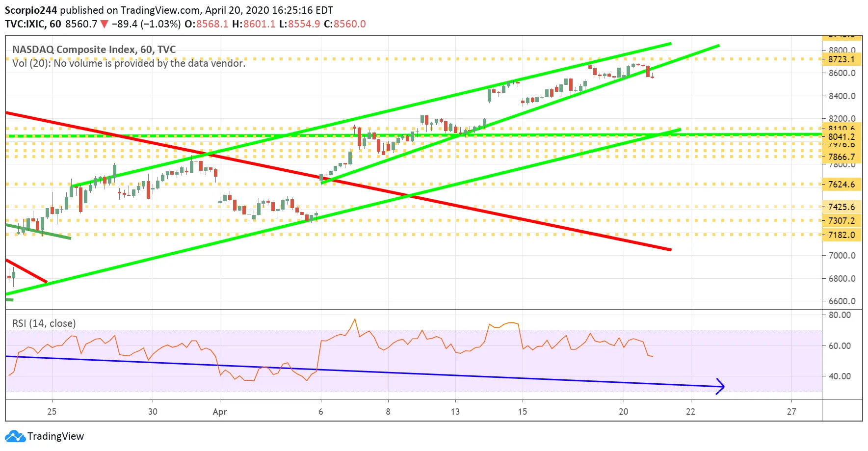The width and height of the screenshot is (868, 451).
Task: Click the date label 20 on time axis
Action: [624, 412]
